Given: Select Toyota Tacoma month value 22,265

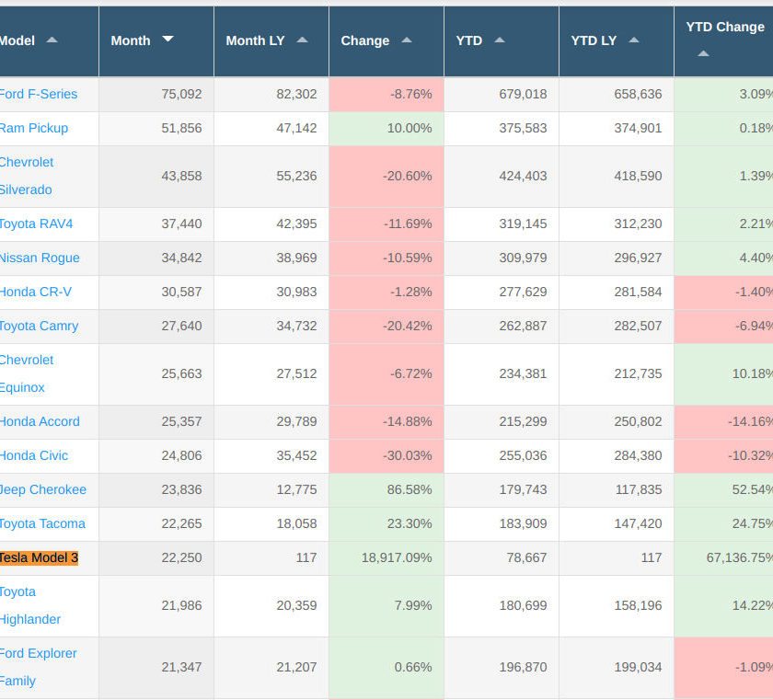Looking at the screenshot, I should (x=181, y=523).
